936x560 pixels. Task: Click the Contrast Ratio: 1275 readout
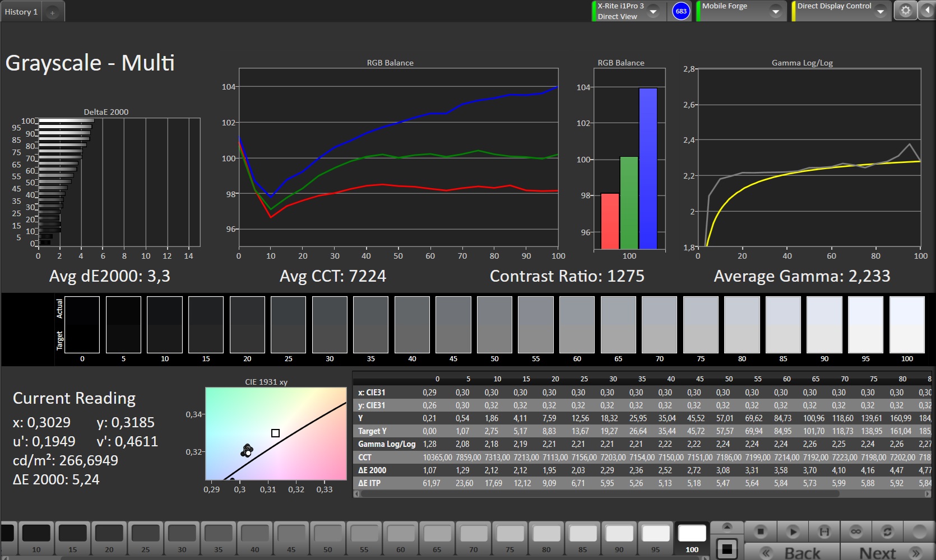pyautogui.click(x=567, y=276)
